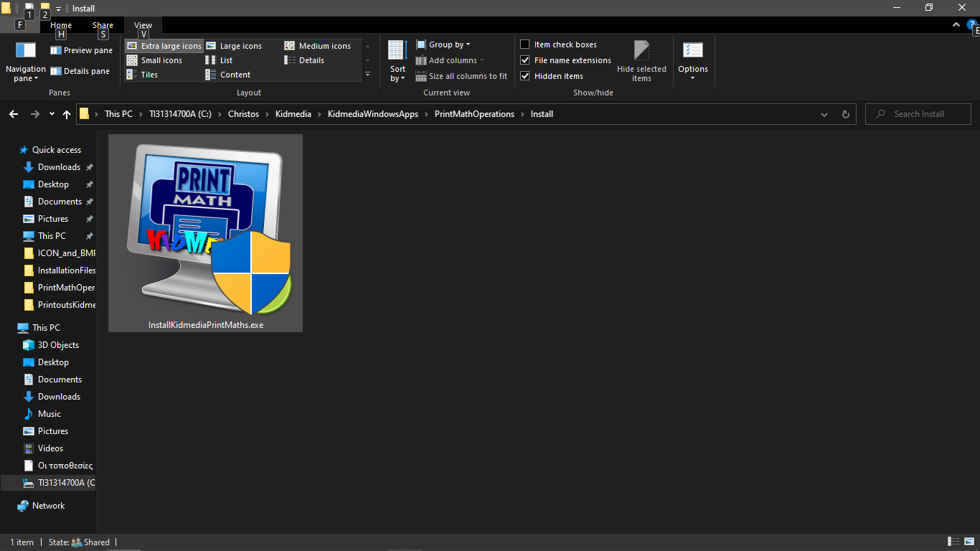Click Christos in the address bar
This screenshot has height=551, width=980.
[x=243, y=114]
